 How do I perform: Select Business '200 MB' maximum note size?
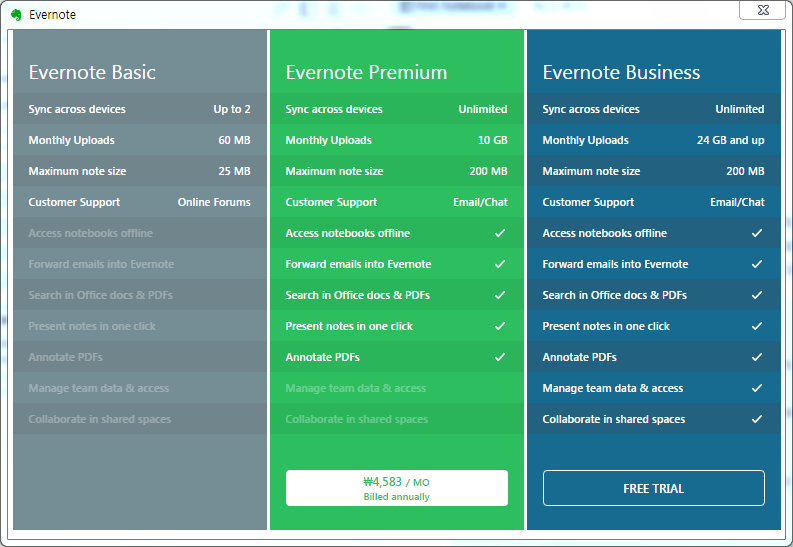tap(745, 171)
